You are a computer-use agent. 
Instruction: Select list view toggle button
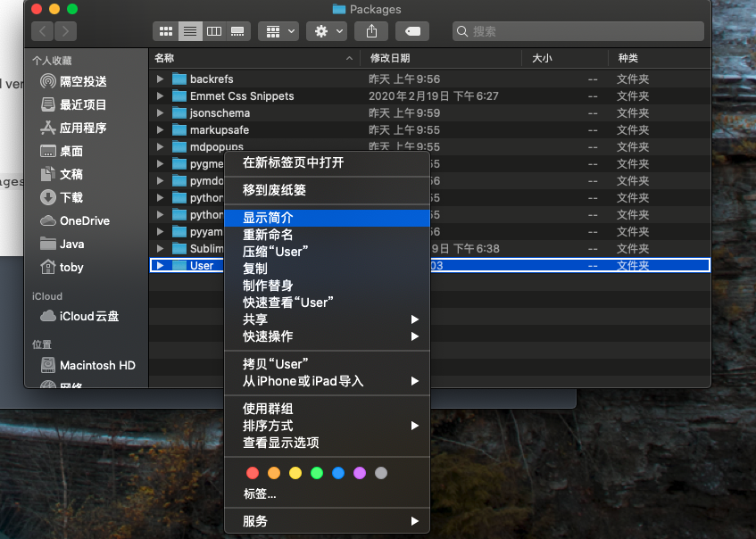click(190, 31)
